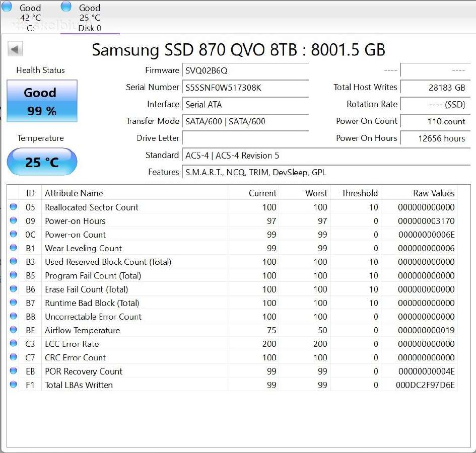
Task: Click the blue status icon for Disk 0
Action: point(66,6)
